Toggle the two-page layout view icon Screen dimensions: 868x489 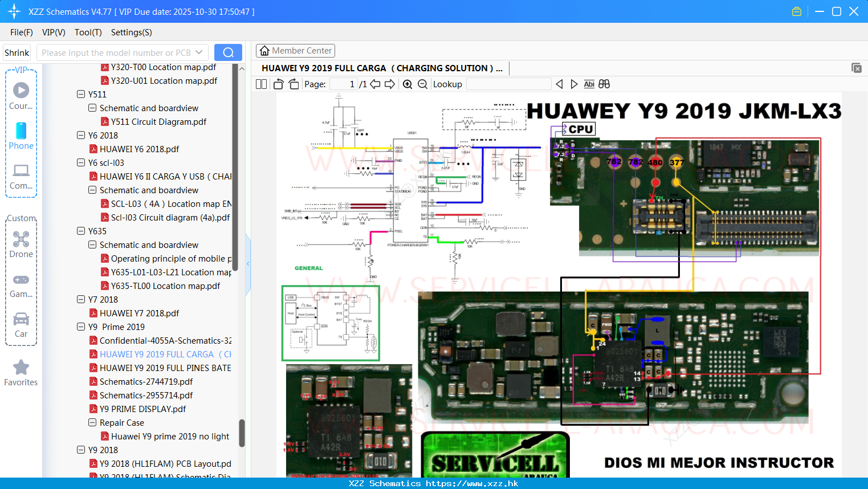(261, 84)
